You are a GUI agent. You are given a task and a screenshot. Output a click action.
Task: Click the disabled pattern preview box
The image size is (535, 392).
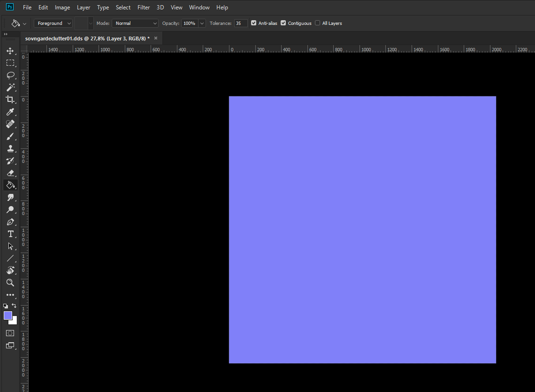(x=81, y=23)
